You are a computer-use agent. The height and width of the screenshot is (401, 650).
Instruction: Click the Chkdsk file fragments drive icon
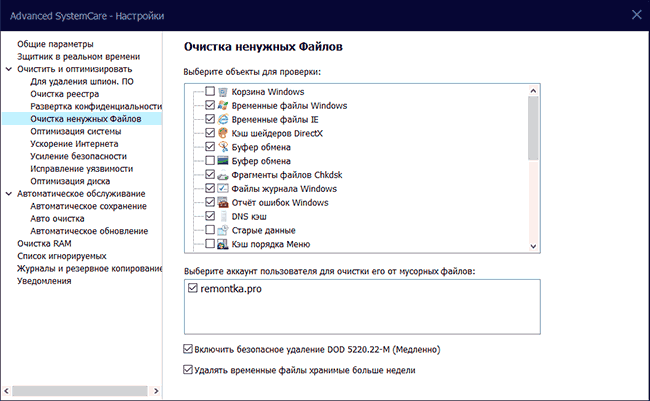(223, 175)
